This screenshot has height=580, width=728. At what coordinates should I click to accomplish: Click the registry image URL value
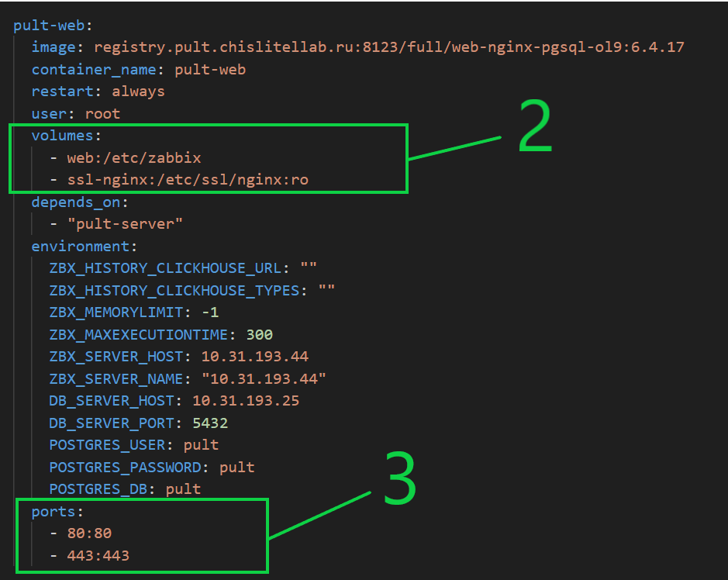click(x=389, y=47)
